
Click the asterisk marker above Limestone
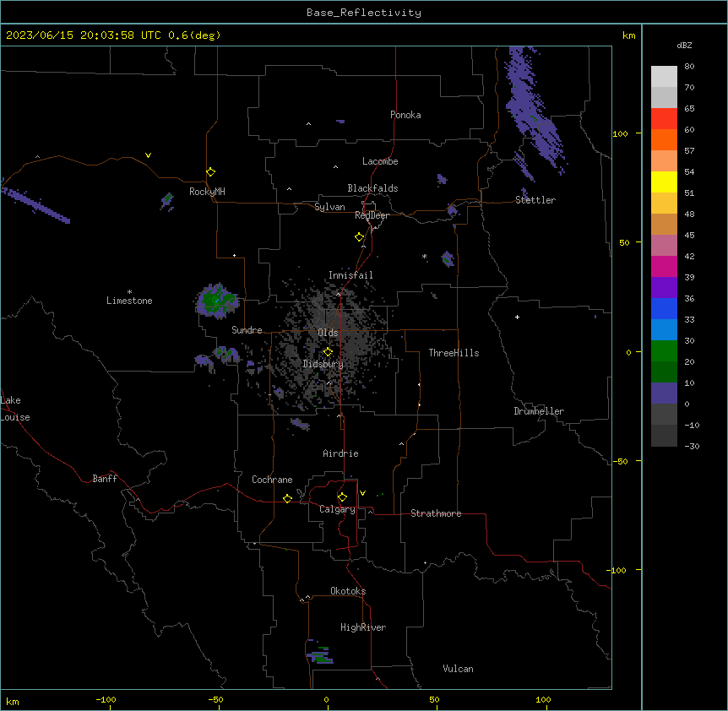coord(129,292)
